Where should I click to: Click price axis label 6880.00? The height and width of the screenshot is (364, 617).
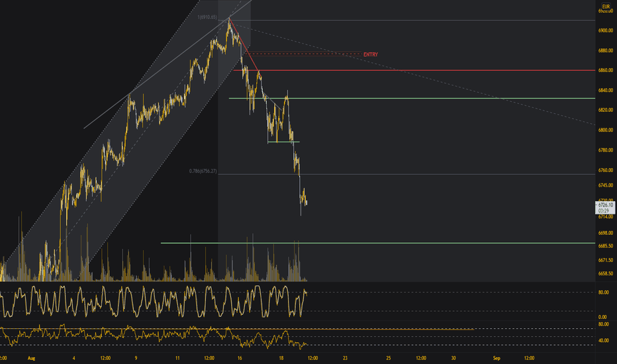coord(605,51)
